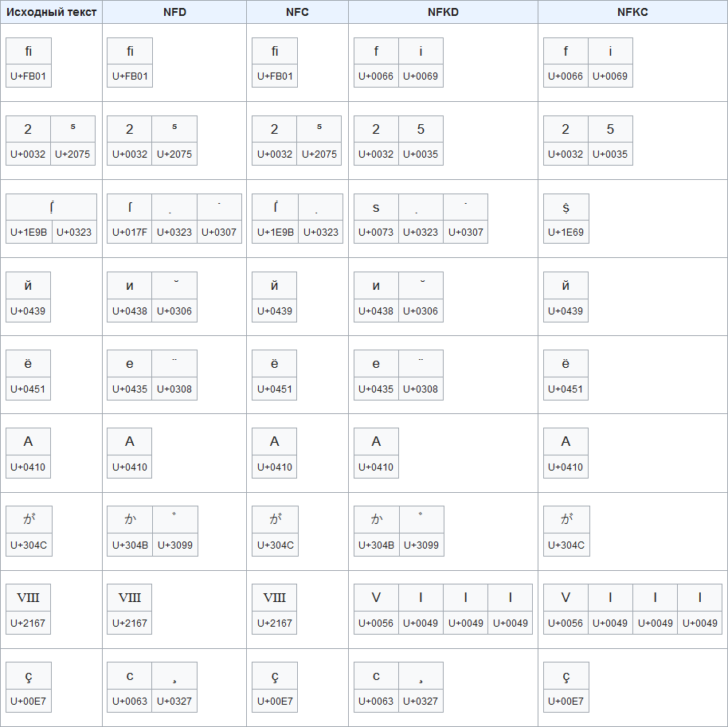Viewport: 728px width, 727px height.
Task: Select the cedilla U+0327 in NFD column
Action: coord(174,687)
